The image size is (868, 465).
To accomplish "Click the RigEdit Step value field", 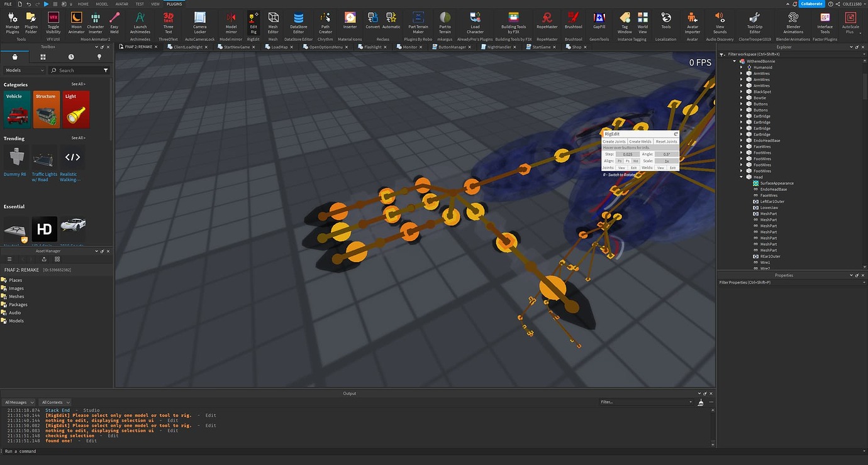I will coord(628,154).
